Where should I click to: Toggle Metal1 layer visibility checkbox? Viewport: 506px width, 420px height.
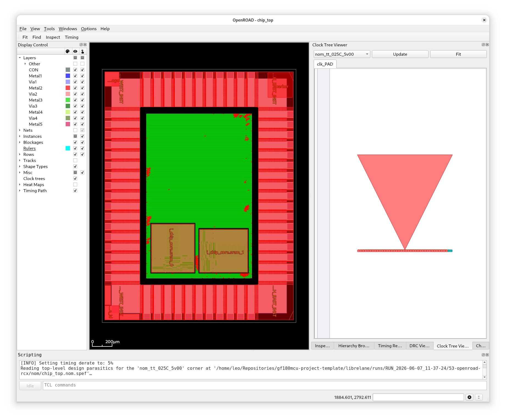[x=75, y=76]
